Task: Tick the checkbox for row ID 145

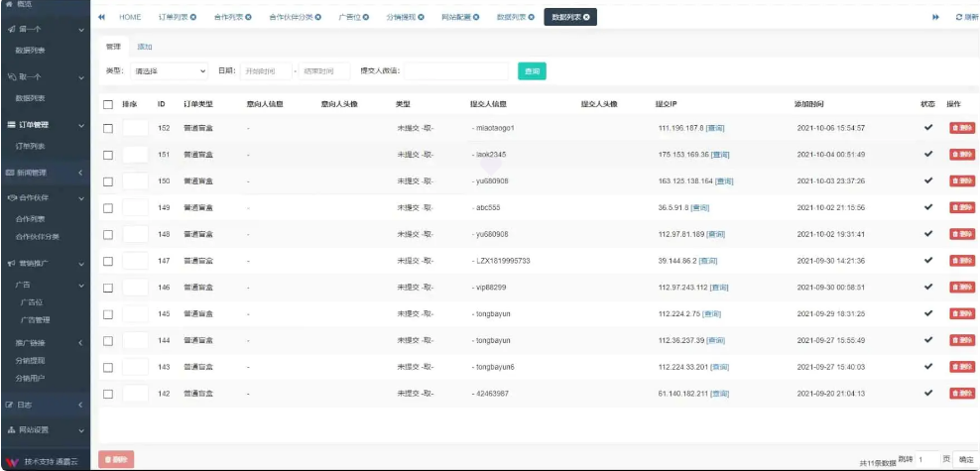Action: point(108,314)
